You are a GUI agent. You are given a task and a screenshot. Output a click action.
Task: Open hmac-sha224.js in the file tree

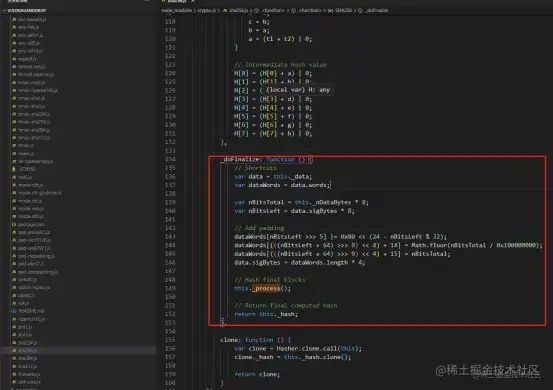tap(34, 114)
